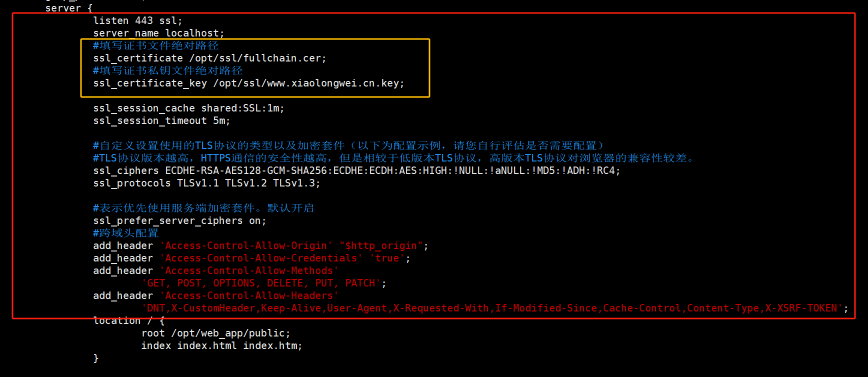868x377 pixels.
Task: Click the 'location / {' line
Action: coord(128,321)
